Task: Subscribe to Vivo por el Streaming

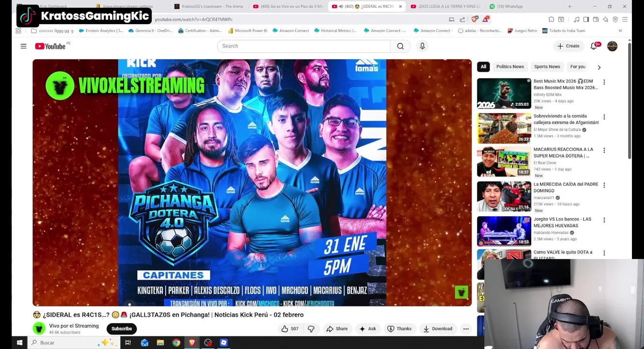Action: (122, 329)
